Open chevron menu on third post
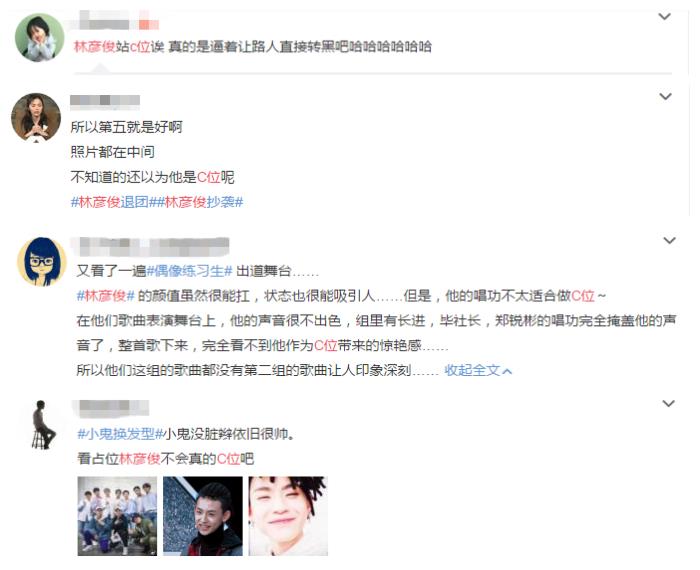The image size is (700, 570). point(669,241)
